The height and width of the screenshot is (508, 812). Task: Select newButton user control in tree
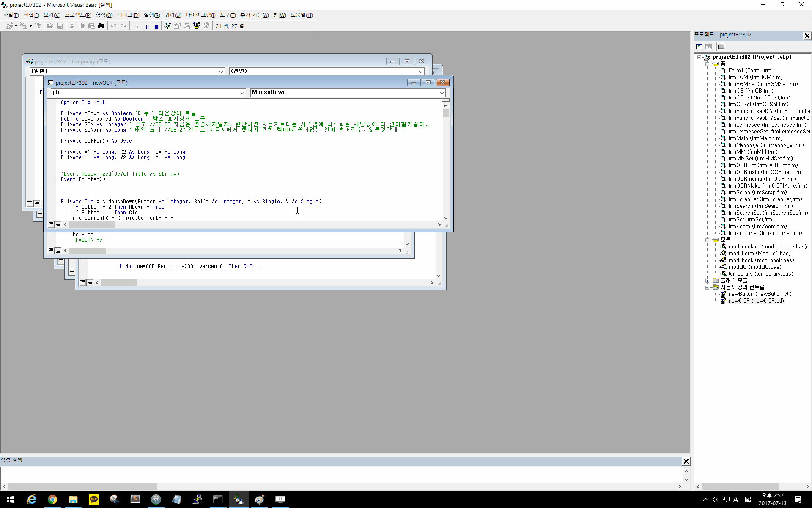coord(760,294)
